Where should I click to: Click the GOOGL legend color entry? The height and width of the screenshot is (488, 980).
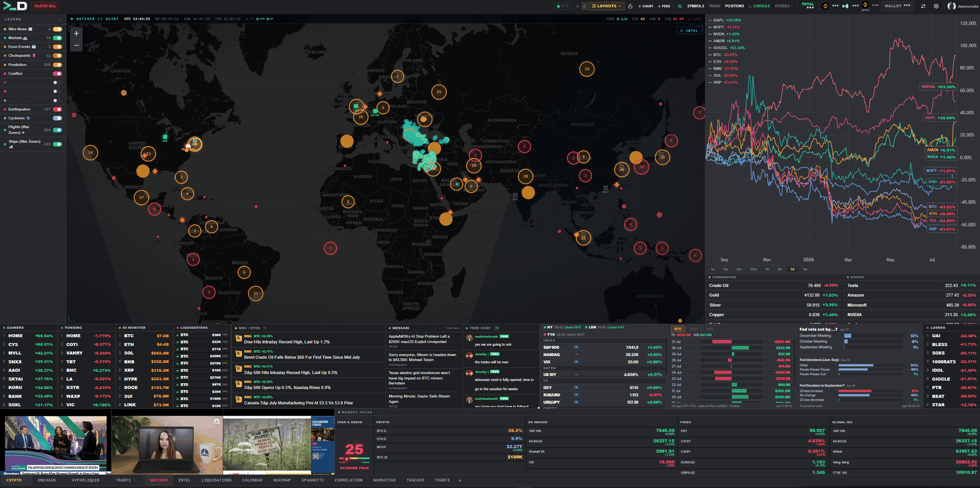726,47
